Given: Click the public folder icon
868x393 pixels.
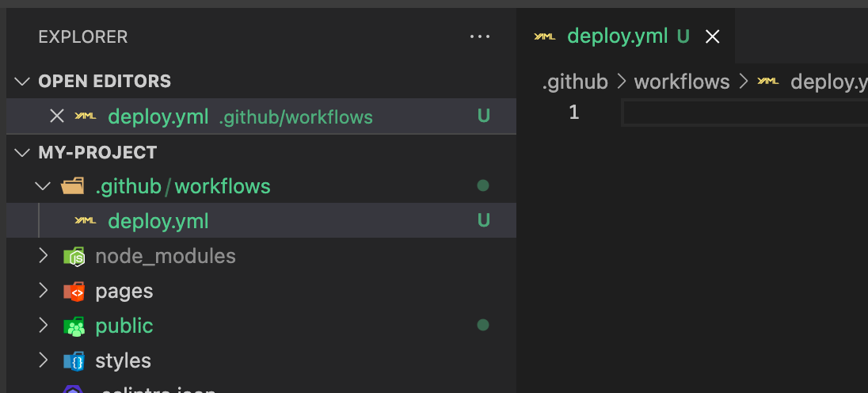Looking at the screenshot, I should [x=74, y=326].
